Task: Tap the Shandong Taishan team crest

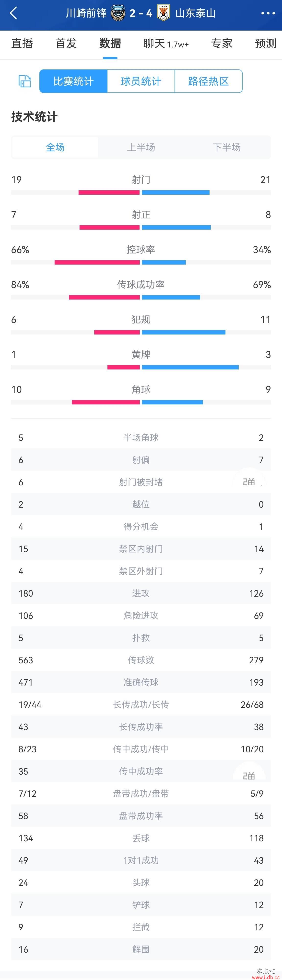Action: click(164, 13)
